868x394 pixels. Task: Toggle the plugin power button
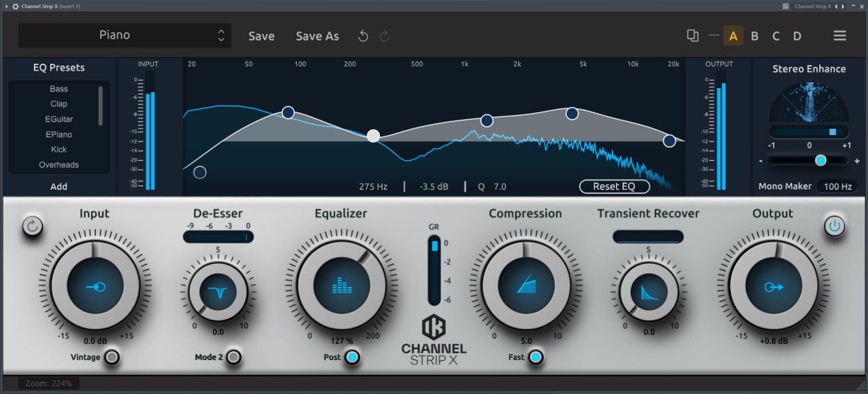click(x=835, y=226)
